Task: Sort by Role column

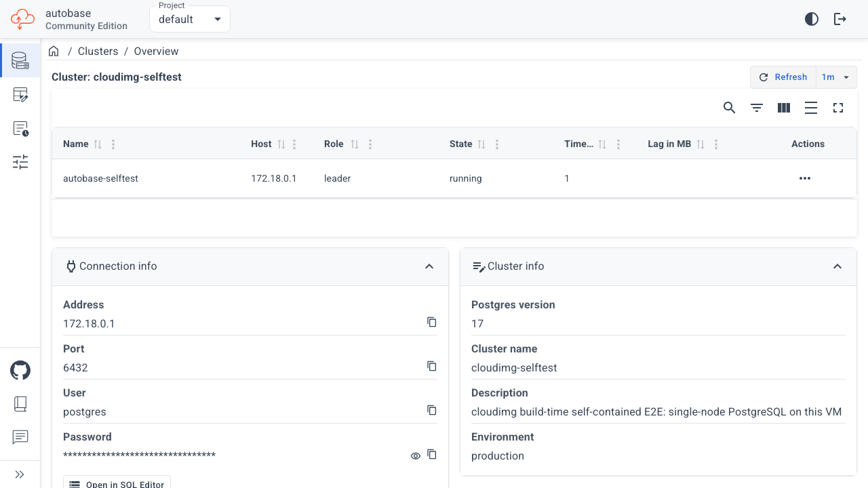Action: (355, 144)
